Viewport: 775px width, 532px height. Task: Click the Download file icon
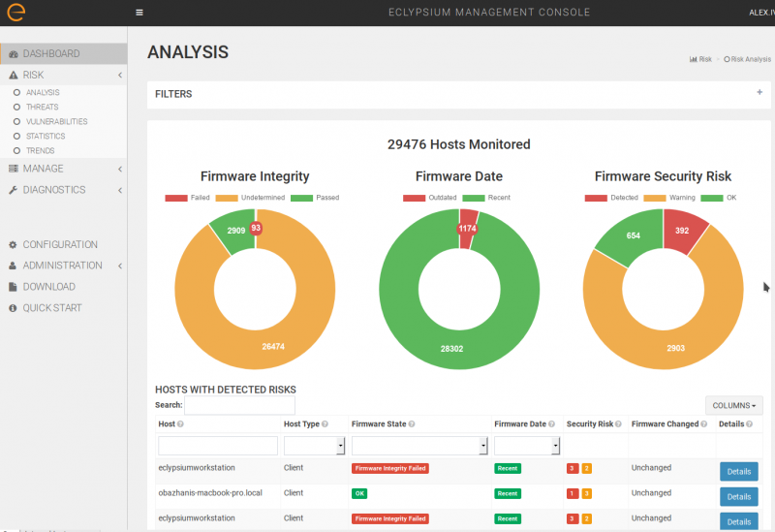[x=13, y=287]
